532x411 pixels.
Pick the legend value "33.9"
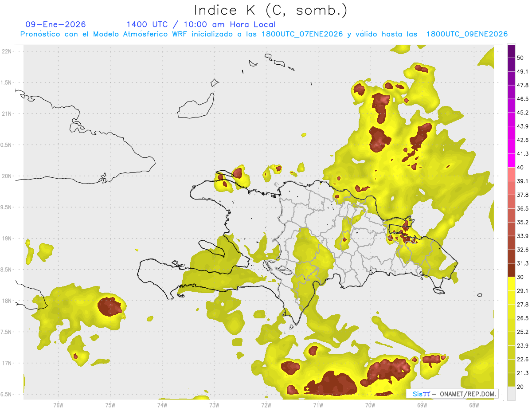[x=523, y=236]
